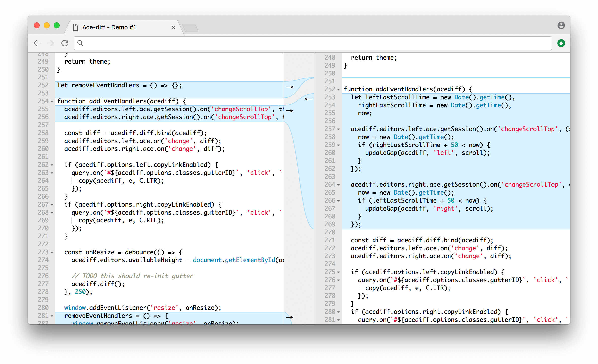Copy the right-side block back to the left editor
598x364 pixels.
pos(308,99)
